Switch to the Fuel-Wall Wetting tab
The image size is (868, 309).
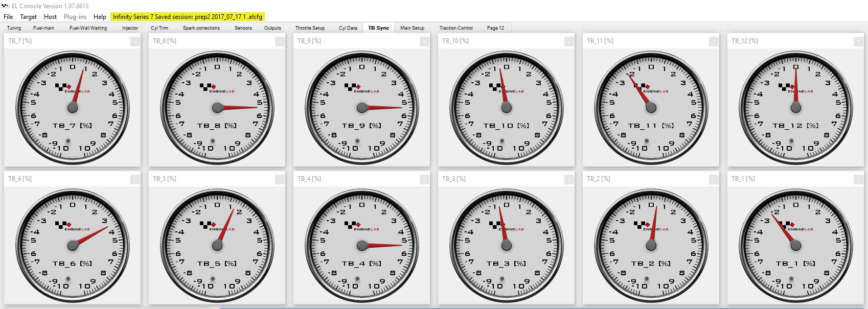88,28
